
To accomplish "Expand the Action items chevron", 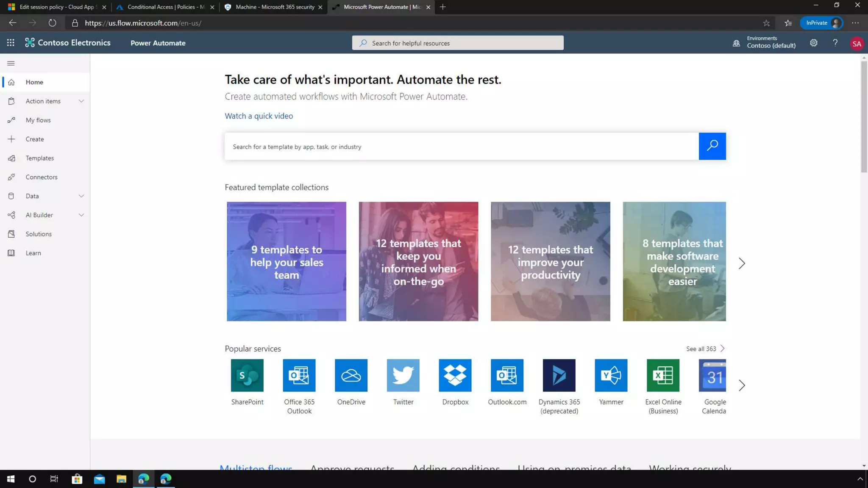I will 81,101.
